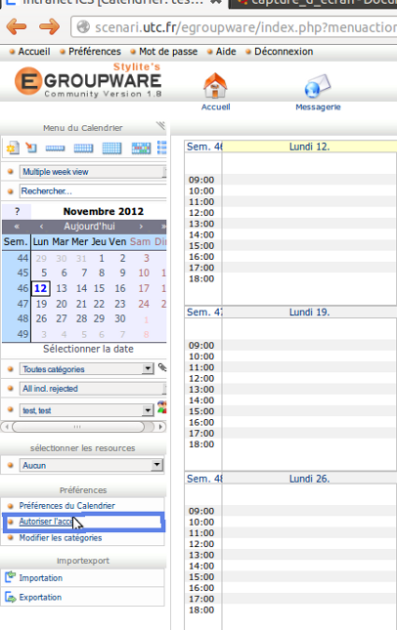Switch to the month view icon
This screenshot has width=397, height=630.
pyautogui.click(x=112, y=148)
